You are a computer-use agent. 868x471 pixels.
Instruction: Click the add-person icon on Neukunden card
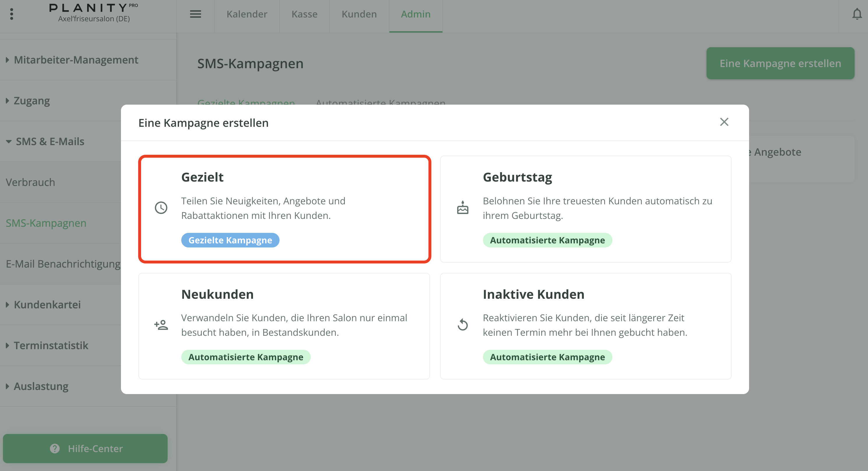161,325
